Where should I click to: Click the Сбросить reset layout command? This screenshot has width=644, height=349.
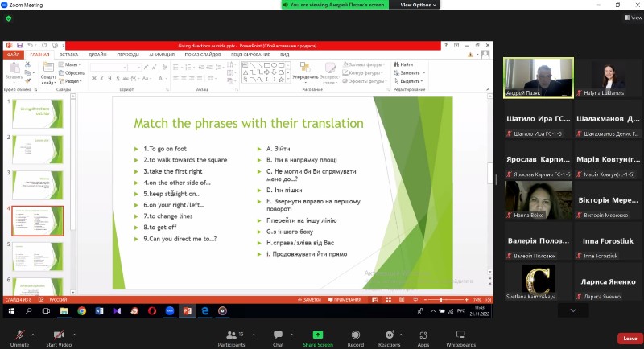tap(72, 72)
